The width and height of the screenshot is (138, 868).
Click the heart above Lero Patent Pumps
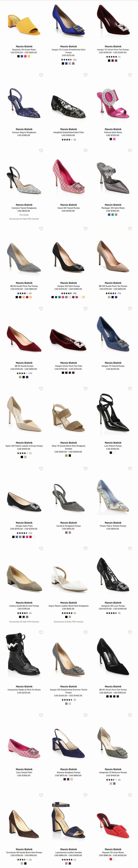pyautogui.click(x=130, y=389)
